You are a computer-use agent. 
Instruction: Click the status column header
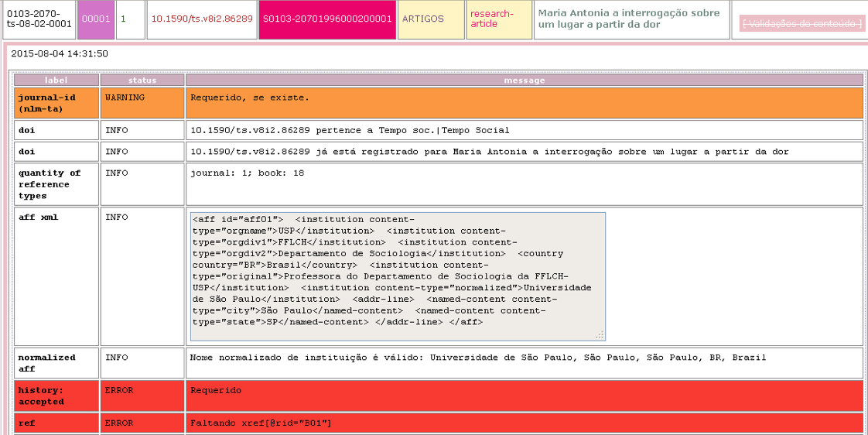click(x=142, y=80)
